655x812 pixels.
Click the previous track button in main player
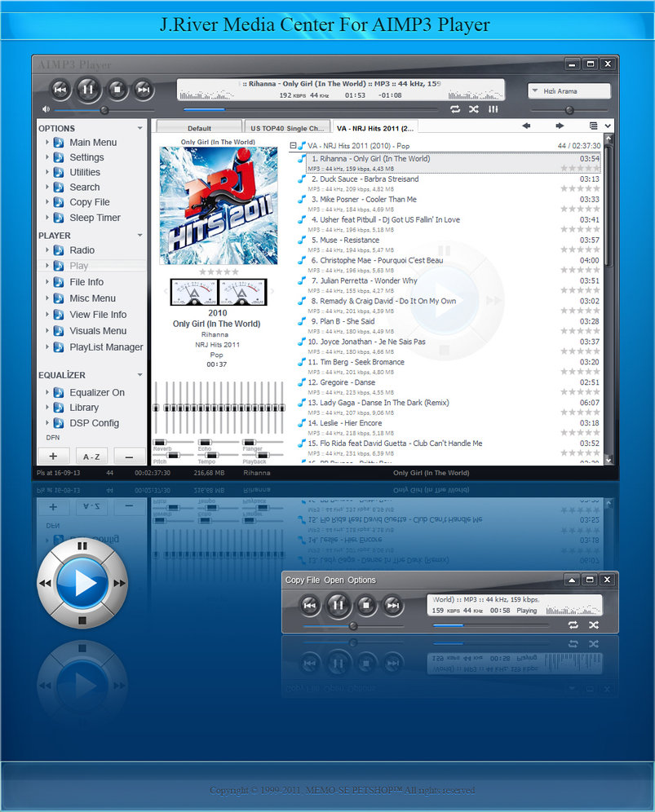tap(60, 90)
